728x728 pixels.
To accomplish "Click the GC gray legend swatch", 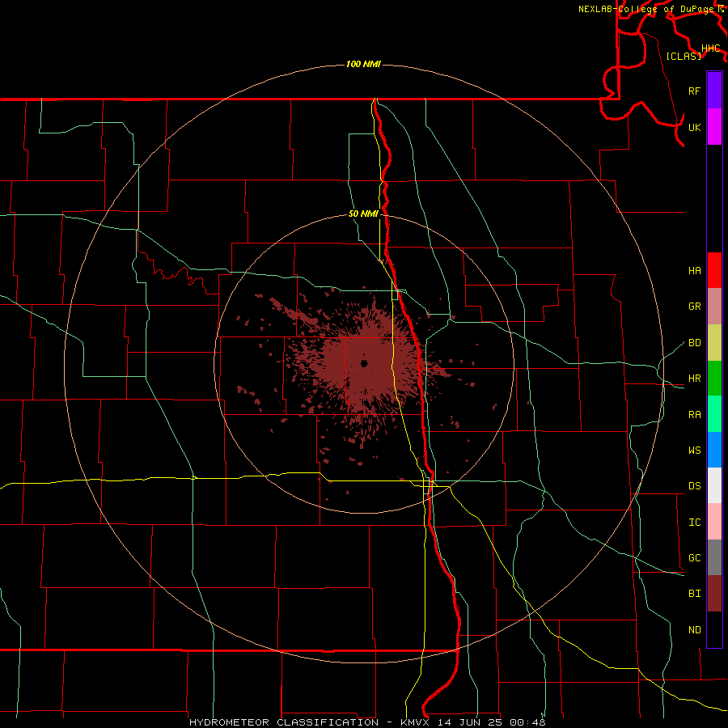I will pos(714,557).
